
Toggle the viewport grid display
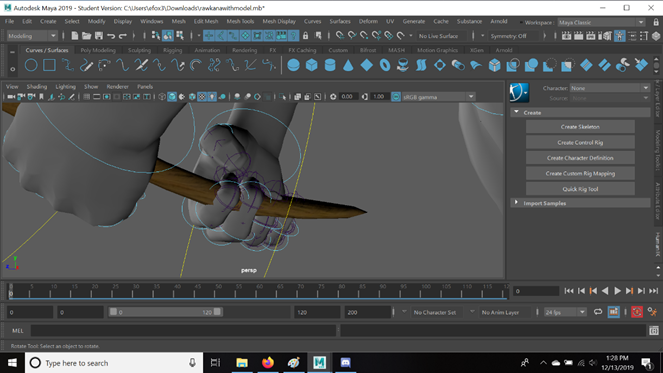tap(87, 97)
